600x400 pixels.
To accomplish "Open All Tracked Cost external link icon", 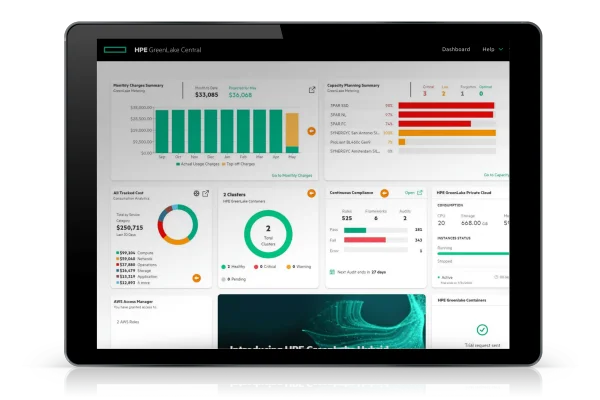I will pos(205,194).
